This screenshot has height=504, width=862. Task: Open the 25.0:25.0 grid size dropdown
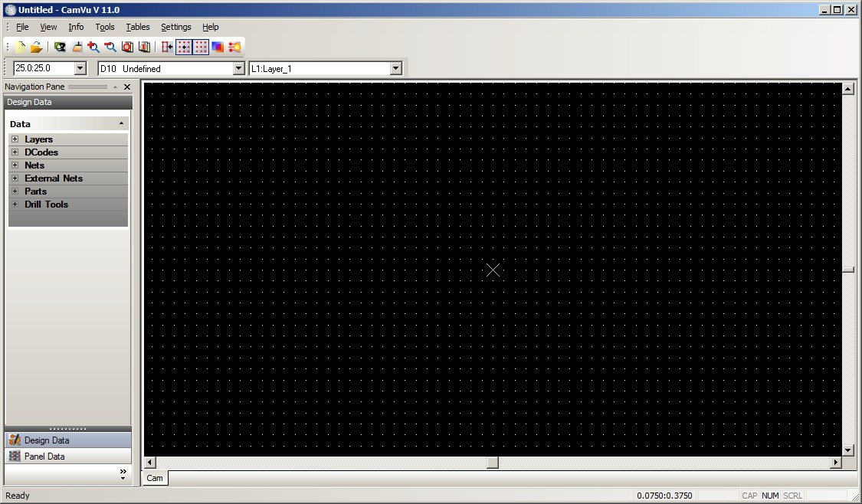pyautogui.click(x=80, y=68)
